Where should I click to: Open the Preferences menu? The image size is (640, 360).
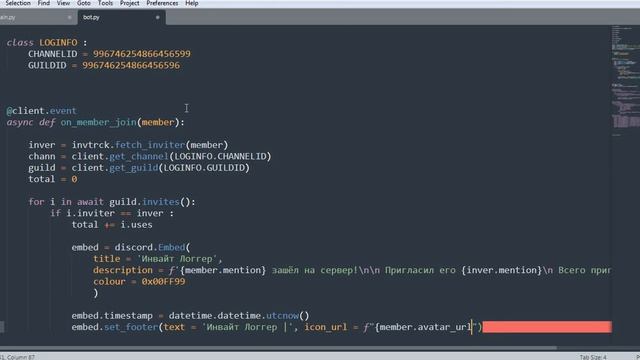click(162, 3)
